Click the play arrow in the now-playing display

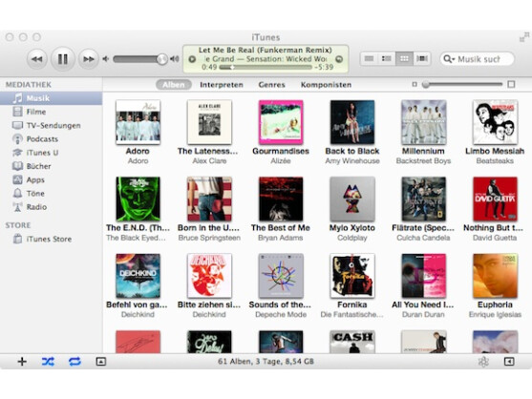tap(192, 59)
